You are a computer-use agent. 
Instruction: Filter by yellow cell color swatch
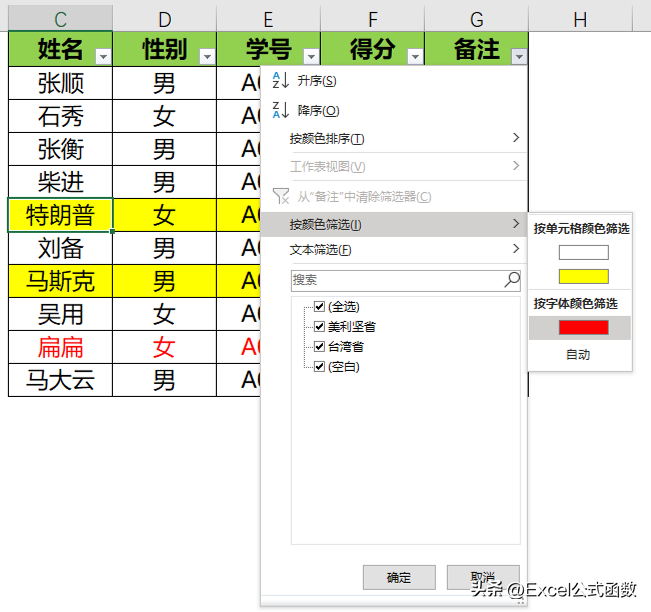coord(584,277)
